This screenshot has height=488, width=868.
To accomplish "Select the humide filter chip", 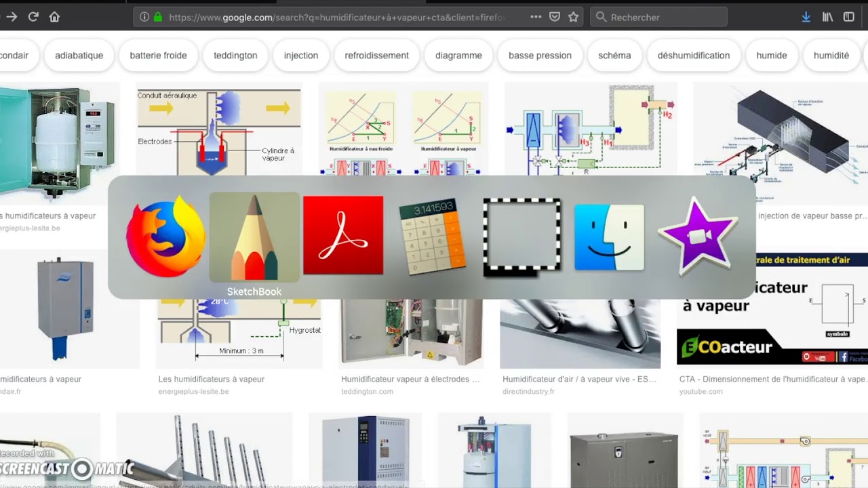I will tap(772, 56).
